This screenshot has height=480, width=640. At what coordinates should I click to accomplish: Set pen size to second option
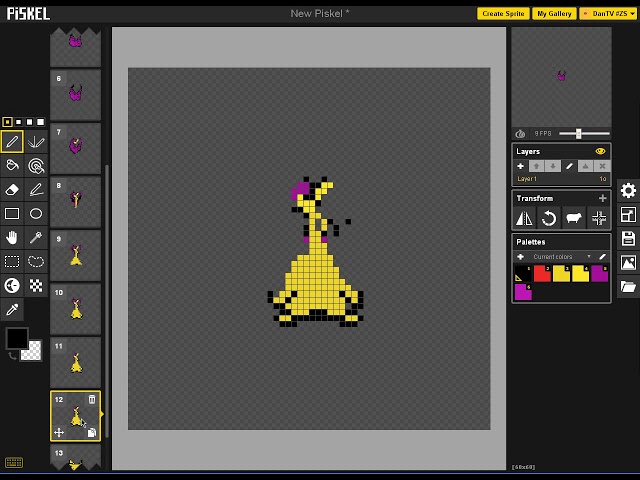coord(18,122)
